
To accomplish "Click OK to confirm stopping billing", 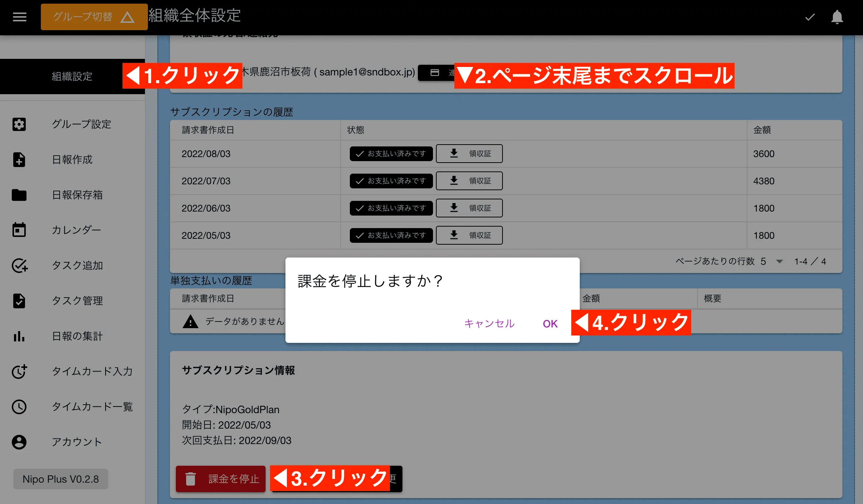I will [x=550, y=323].
